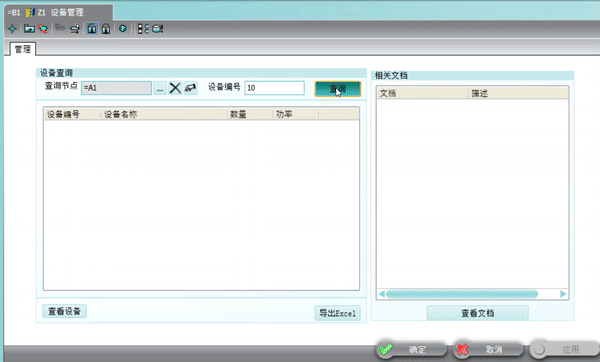
Task: Click the folder icon in the toolbar
Action: click(29, 29)
